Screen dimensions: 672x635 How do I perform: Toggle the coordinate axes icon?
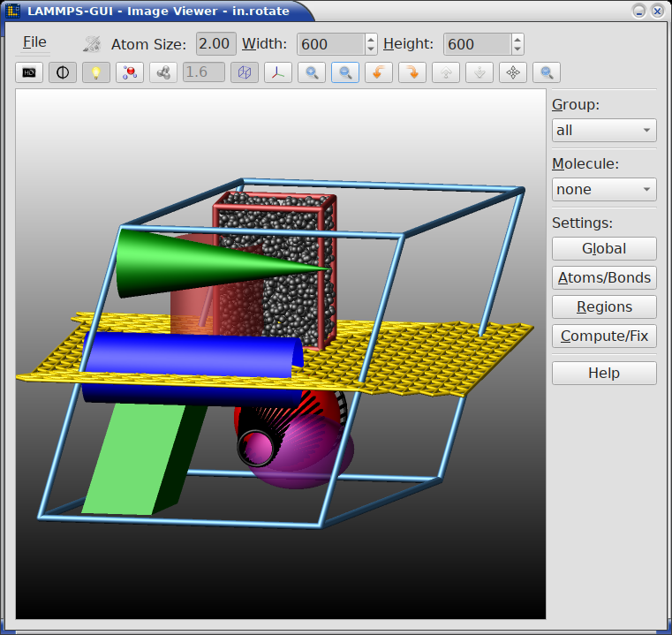(278, 72)
